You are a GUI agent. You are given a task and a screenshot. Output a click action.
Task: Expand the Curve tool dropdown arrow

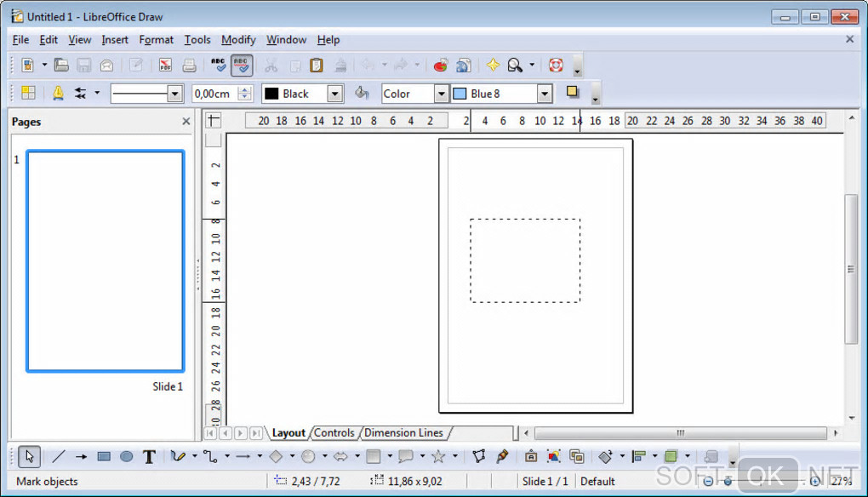coord(194,457)
